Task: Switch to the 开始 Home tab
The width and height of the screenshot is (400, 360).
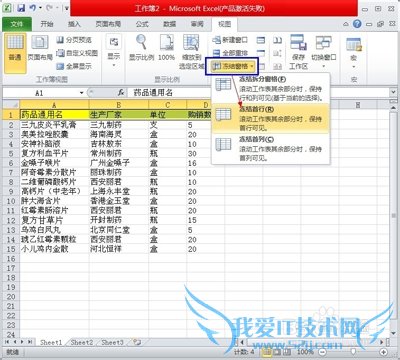Action: point(47,24)
